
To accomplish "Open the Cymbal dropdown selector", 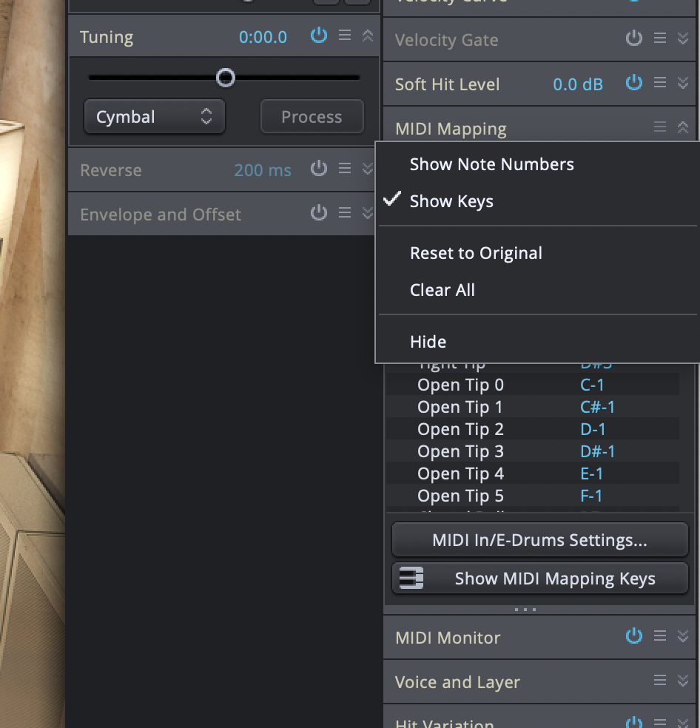I will pyautogui.click(x=154, y=117).
